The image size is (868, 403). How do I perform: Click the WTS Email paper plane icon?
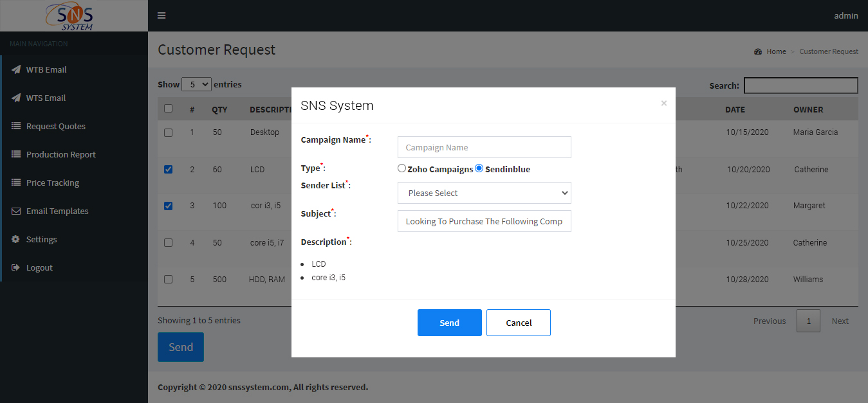click(16, 98)
